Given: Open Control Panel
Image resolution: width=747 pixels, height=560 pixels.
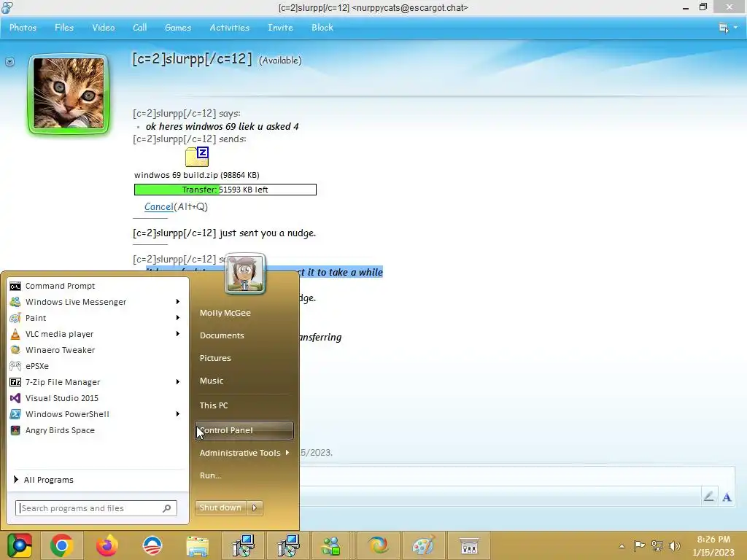Looking at the screenshot, I should point(244,430).
